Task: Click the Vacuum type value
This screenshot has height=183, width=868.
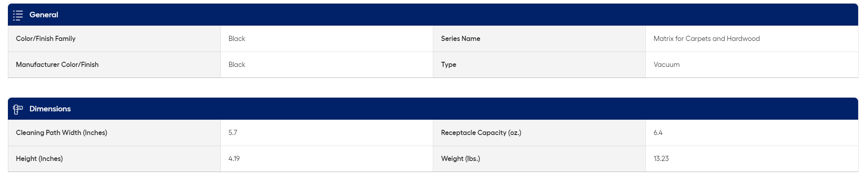Action: click(x=666, y=65)
